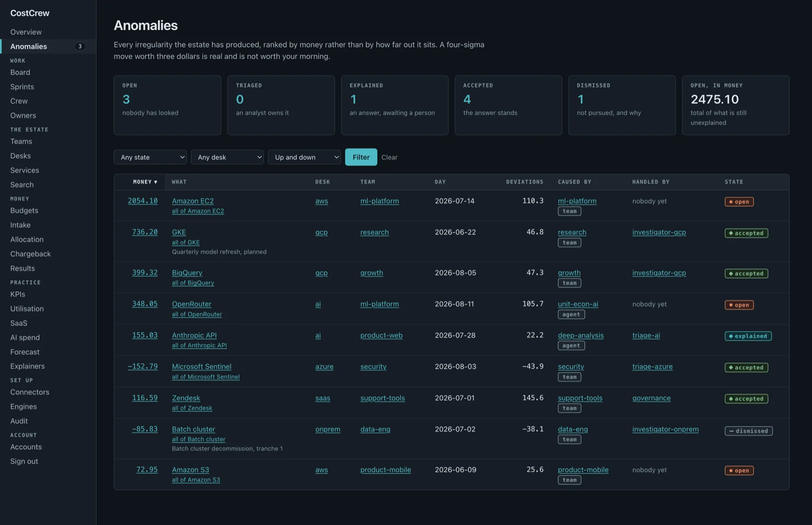Open the research team link
Screen dimensions: 812x525
tap(374, 232)
